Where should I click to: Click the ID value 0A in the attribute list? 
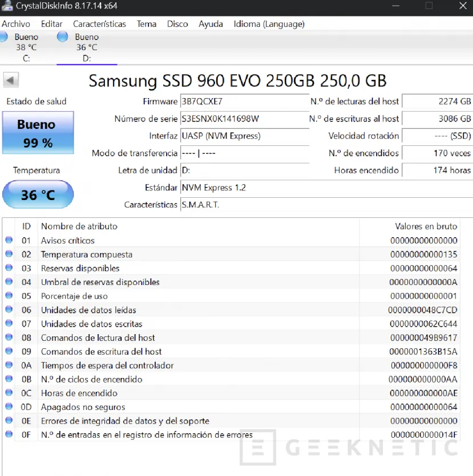[26, 365]
